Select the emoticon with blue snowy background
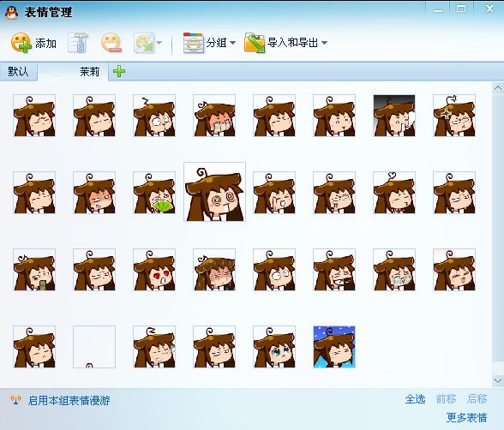The image size is (504, 430). 334,347
